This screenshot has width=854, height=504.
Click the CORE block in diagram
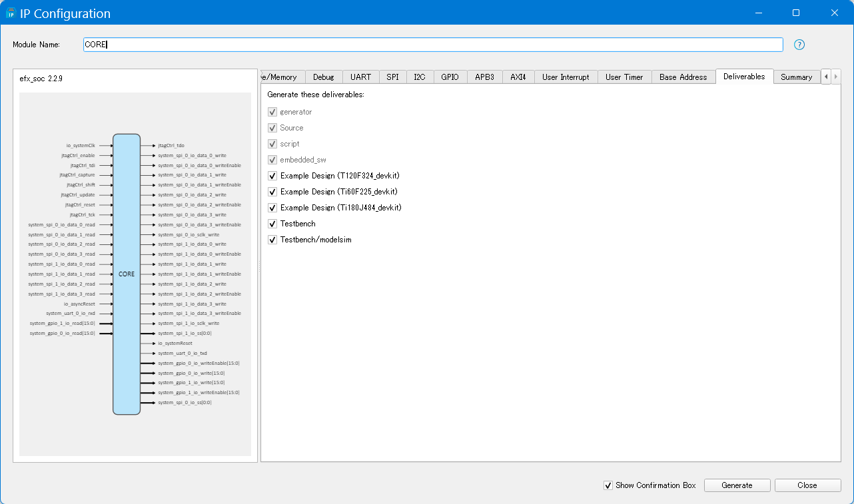(127, 274)
